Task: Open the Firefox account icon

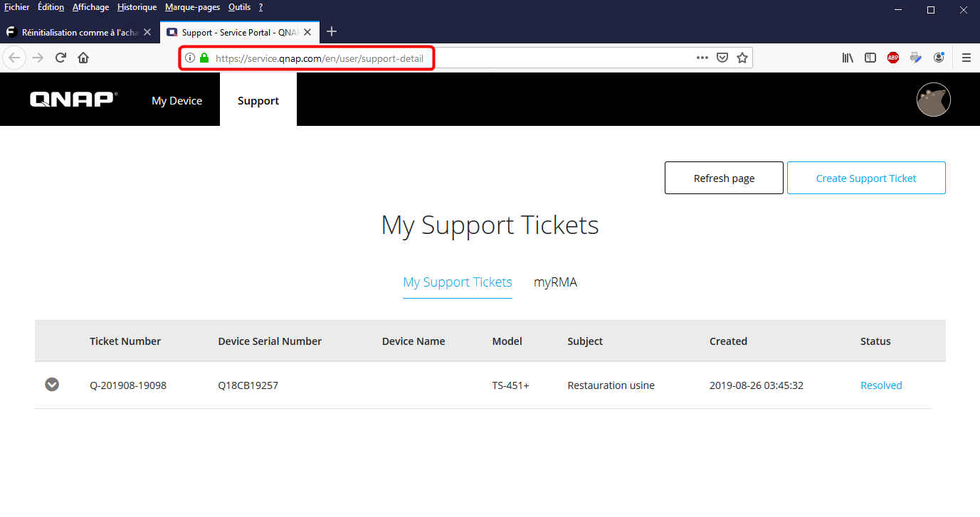Action: click(x=939, y=58)
